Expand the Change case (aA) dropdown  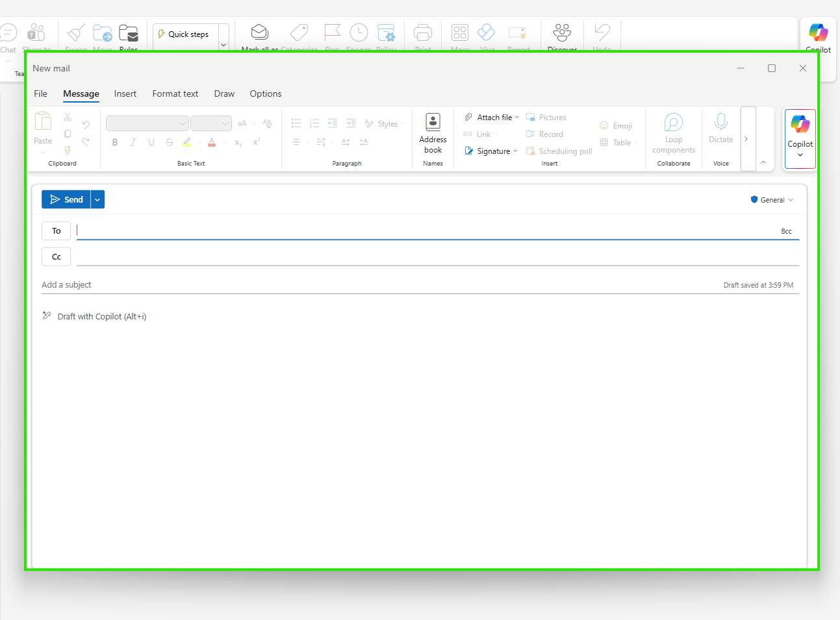(254, 123)
